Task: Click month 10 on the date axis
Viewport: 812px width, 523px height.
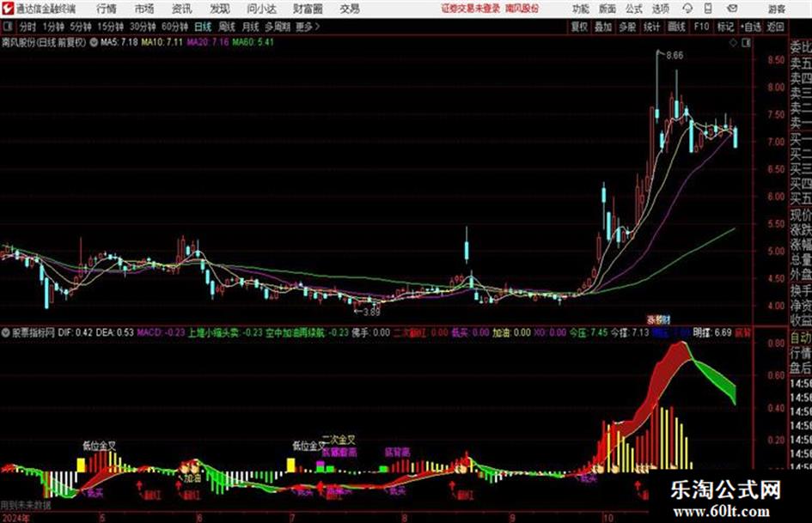Action: pyautogui.click(x=607, y=518)
